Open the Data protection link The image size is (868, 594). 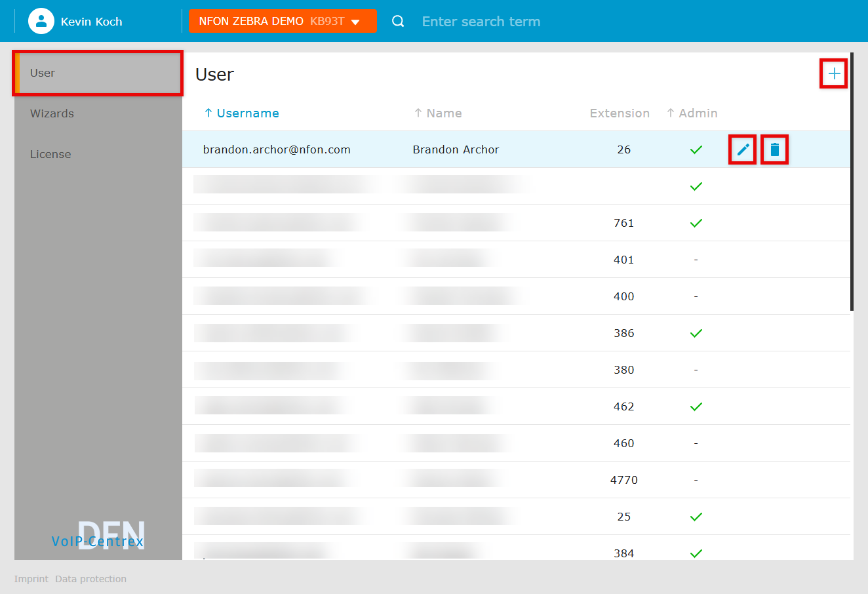coord(90,579)
